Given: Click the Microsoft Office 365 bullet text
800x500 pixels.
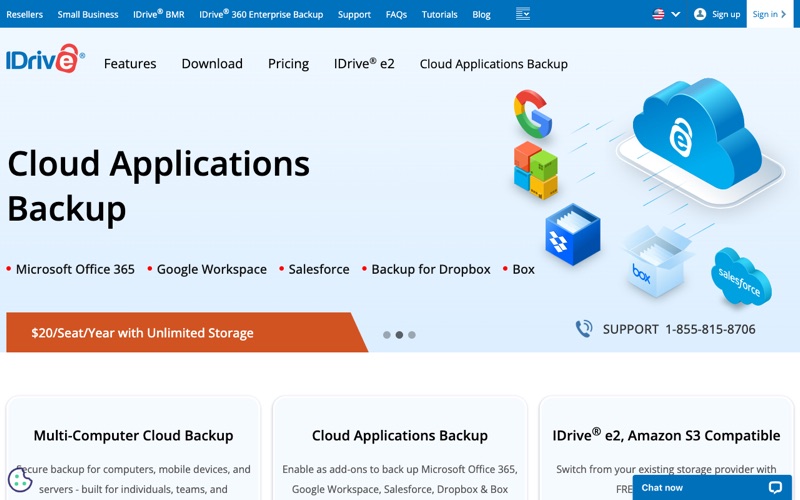Looking at the screenshot, I should pos(75,269).
